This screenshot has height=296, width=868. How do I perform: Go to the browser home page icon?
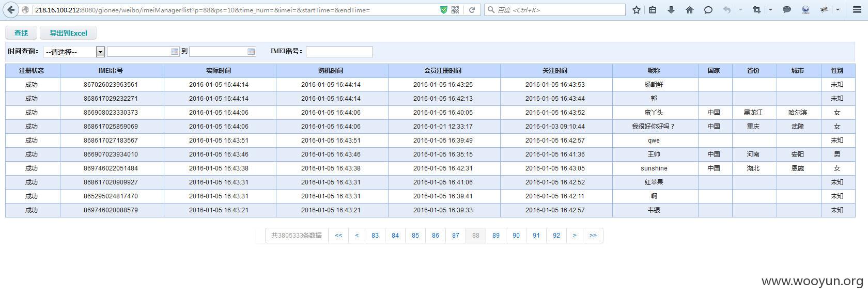pyautogui.click(x=690, y=10)
